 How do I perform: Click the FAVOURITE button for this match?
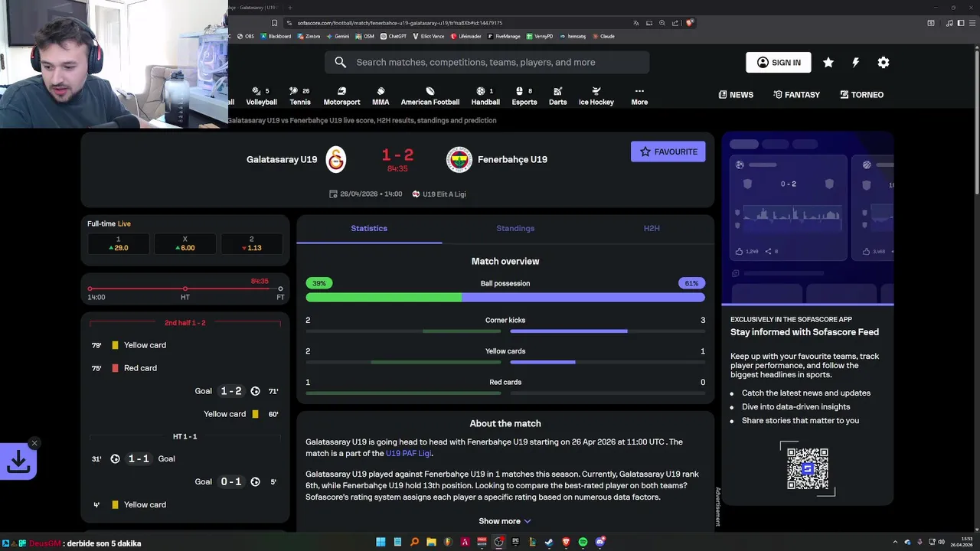[668, 152]
